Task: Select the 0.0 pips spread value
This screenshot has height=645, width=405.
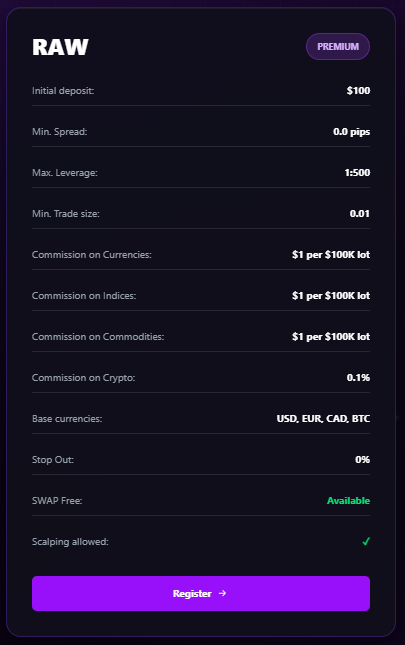Action: 352,132
